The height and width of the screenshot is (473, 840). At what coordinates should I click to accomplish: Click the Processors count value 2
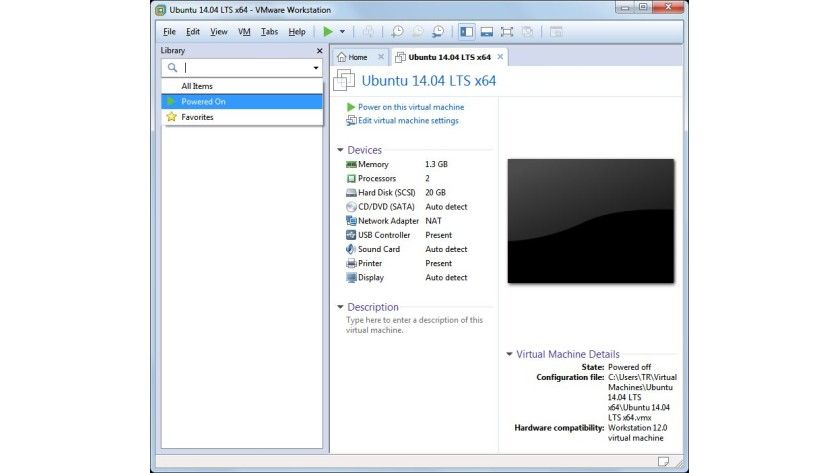(428, 178)
